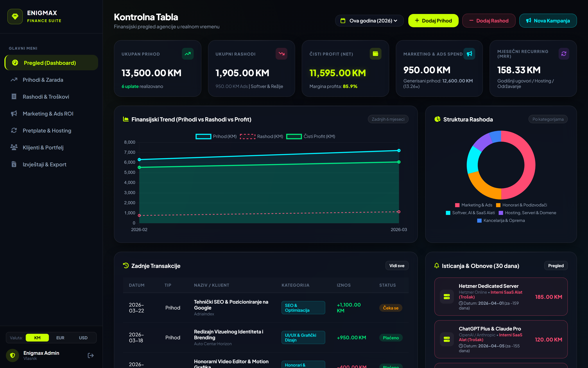Screen dimensions: 588x368
Task: Click the SEO & Optimizacija category tag
Action: point(303,308)
